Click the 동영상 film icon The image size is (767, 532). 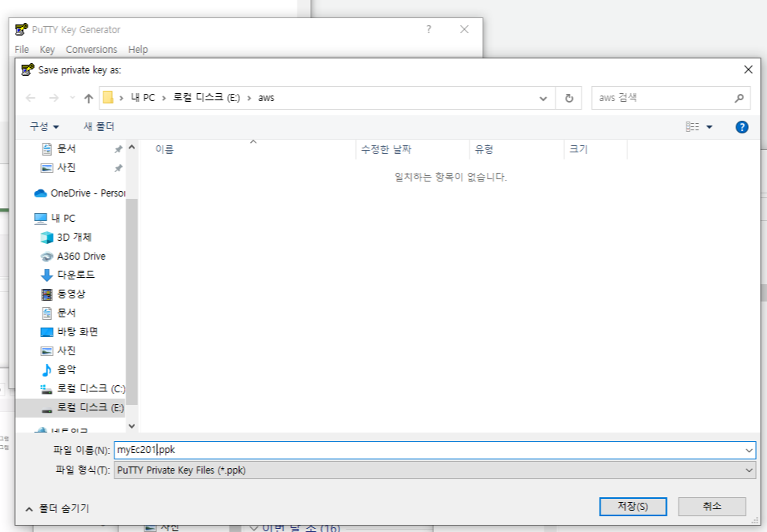[x=47, y=294]
